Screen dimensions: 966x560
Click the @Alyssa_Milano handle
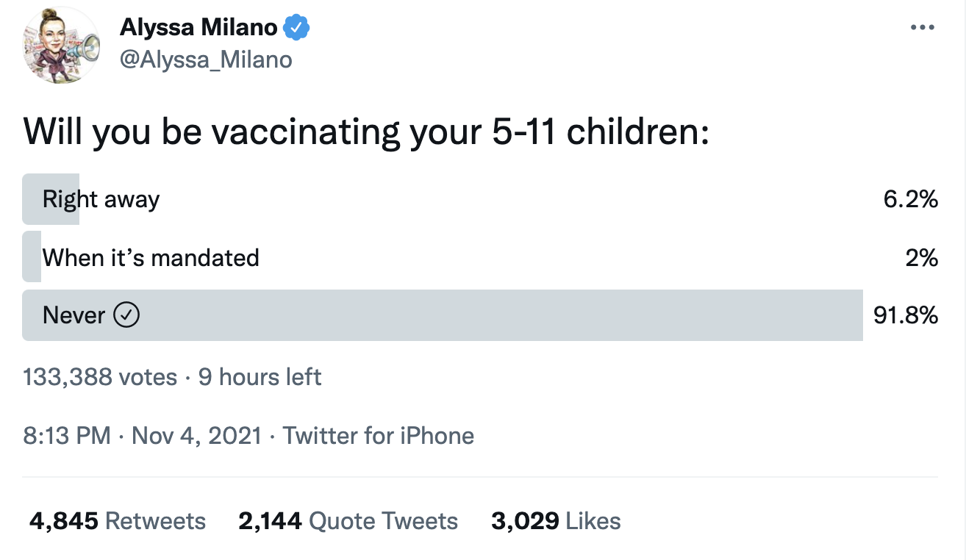(206, 59)
